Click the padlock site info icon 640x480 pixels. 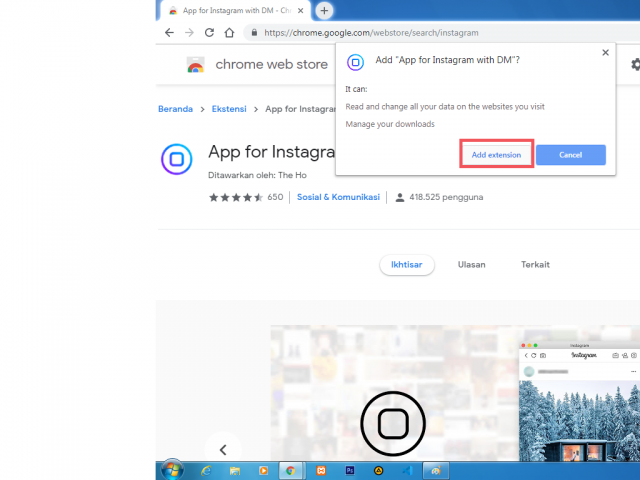[x=254, y=33]
